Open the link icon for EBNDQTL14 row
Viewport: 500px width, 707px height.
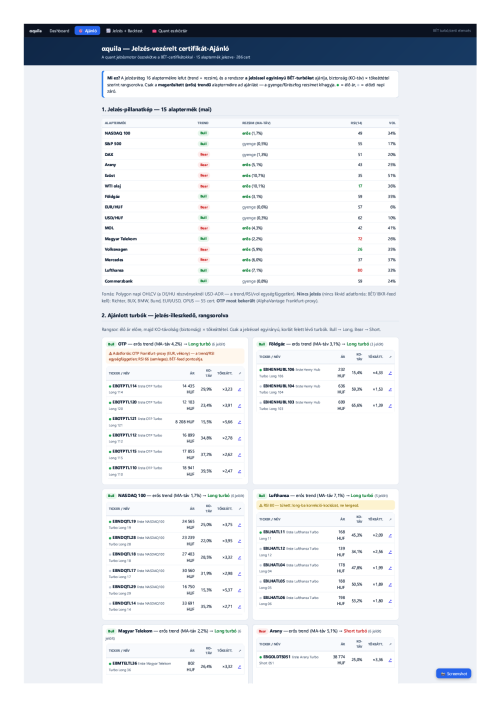click(239, 606)
